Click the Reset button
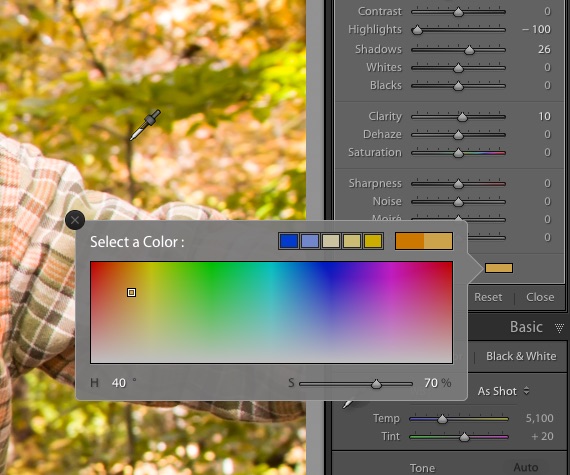Screen dimensions: 570x475 pos(488,297)
